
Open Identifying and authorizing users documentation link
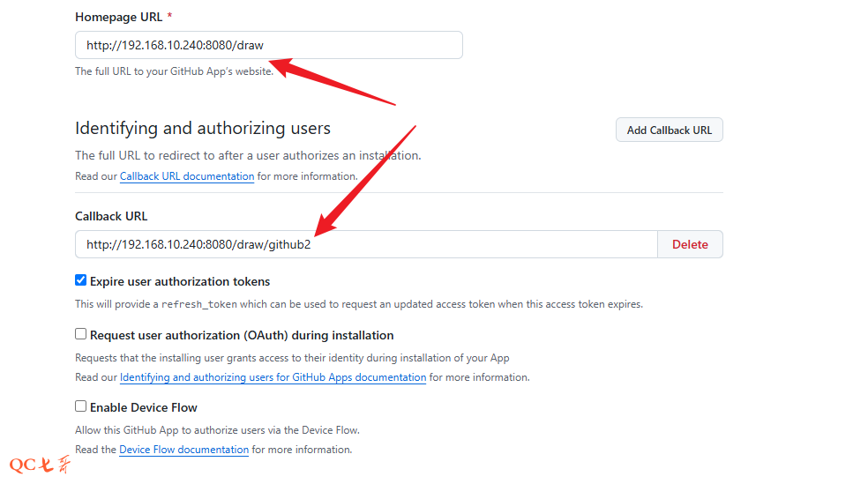(x=273, y=377)
